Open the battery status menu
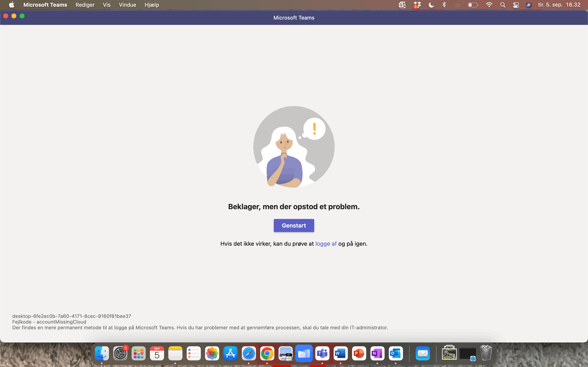The width and height of the screenshot is (588, 367). tap(473, 5)
